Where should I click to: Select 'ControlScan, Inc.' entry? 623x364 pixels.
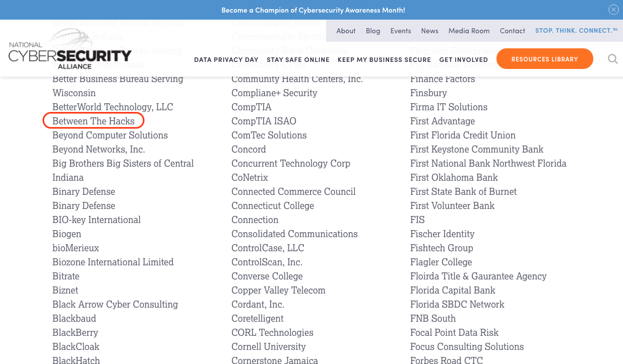click(x=267, y=262)
